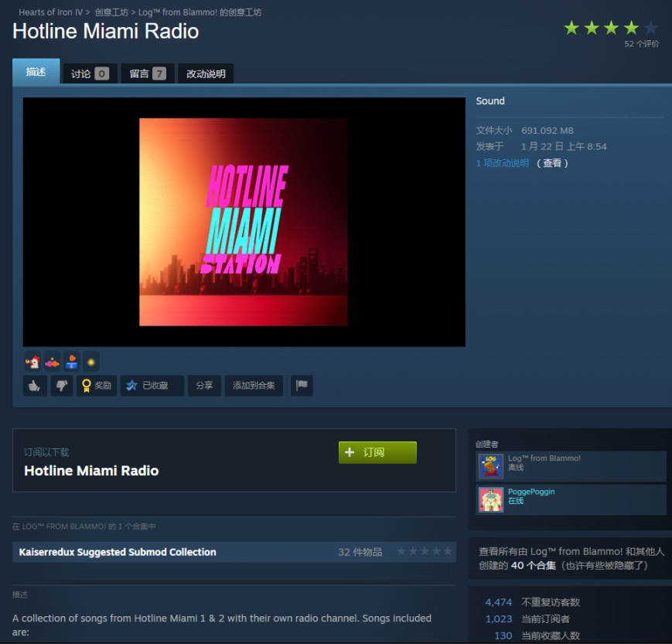
Task: Click the thumbs down rate button
Action: pos(62,386)
